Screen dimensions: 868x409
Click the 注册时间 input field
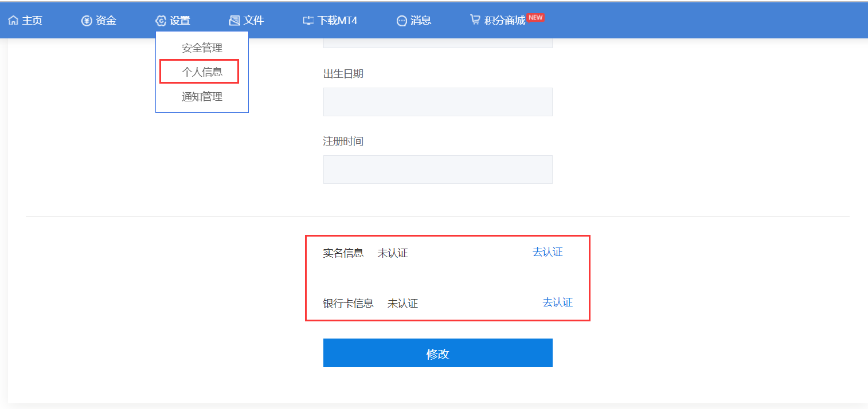[x=437, y=170]
